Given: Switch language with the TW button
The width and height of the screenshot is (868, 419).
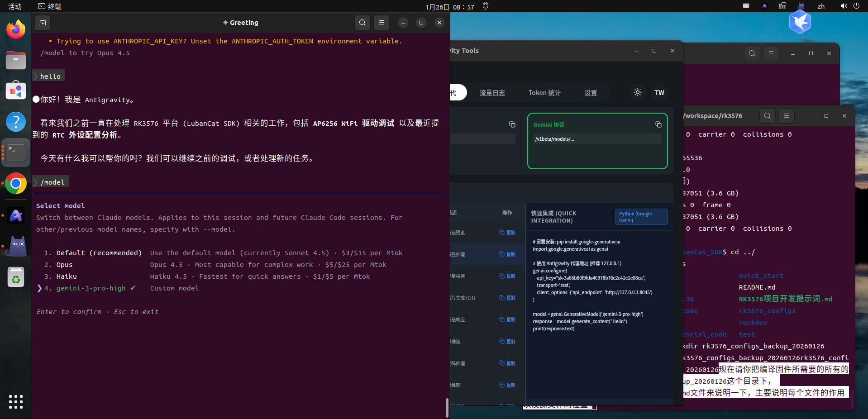Looking at the screenshot, I should [x=659, y=92].
